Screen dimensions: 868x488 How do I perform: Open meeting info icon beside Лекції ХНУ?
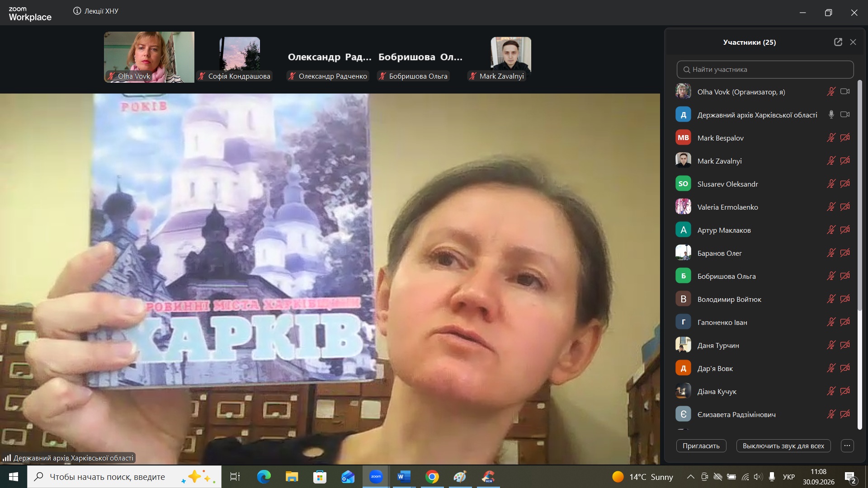(x=77, y=11)
